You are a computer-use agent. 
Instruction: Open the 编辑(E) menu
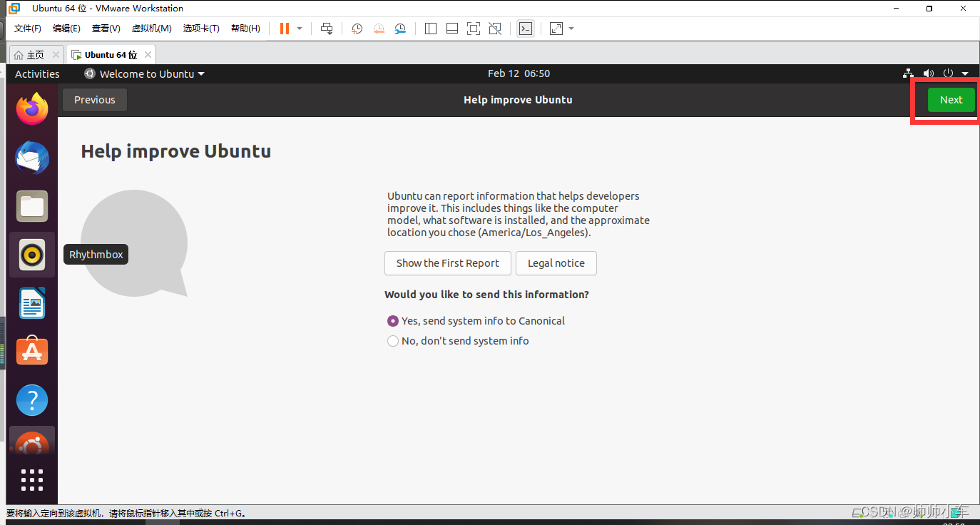point(66,29)
